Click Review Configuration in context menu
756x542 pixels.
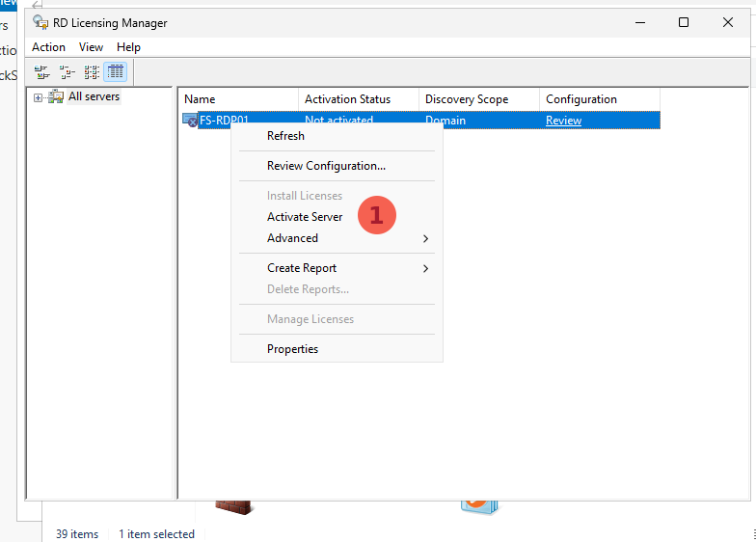[x=326, y=166]
